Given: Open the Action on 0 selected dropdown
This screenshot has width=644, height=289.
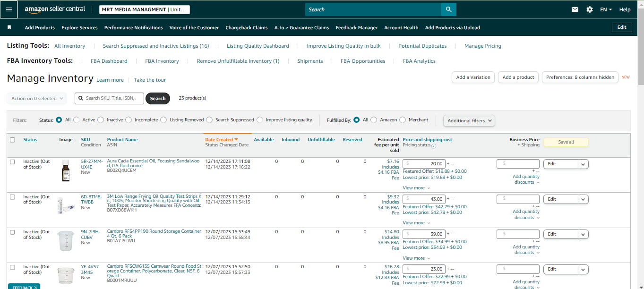Looking at the screenshot, I should 37,98.
